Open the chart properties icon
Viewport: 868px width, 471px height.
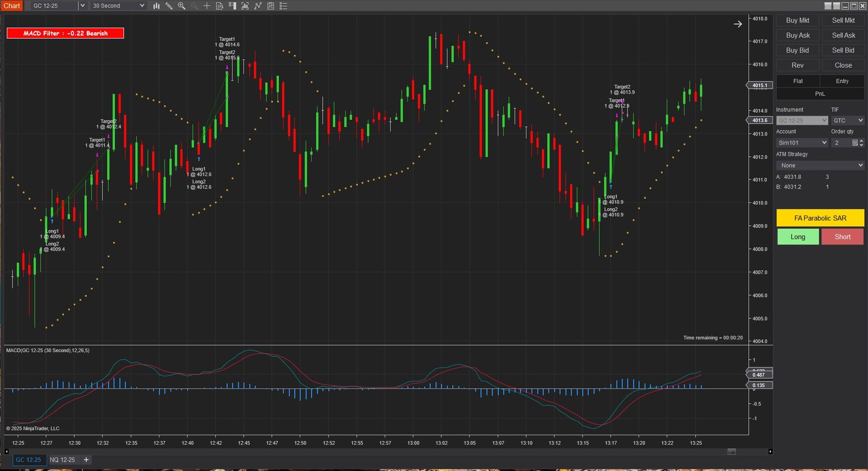(x=270, y=6)
